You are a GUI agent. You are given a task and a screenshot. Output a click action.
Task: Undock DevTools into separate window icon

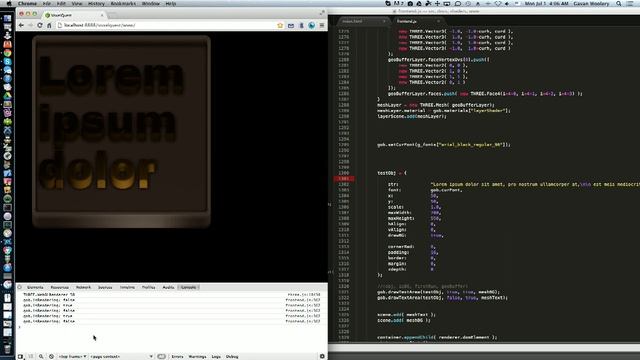pyautogui.click(x=20, y=356)
